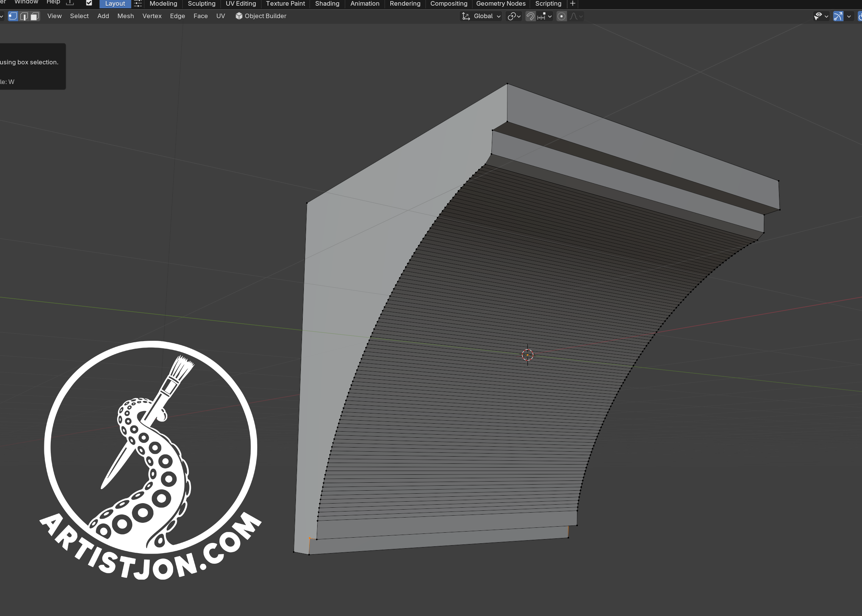Click the Object Builder cube icon
Image resolution: width=862 pixels, height=616 pixels.
pos(239,16)
